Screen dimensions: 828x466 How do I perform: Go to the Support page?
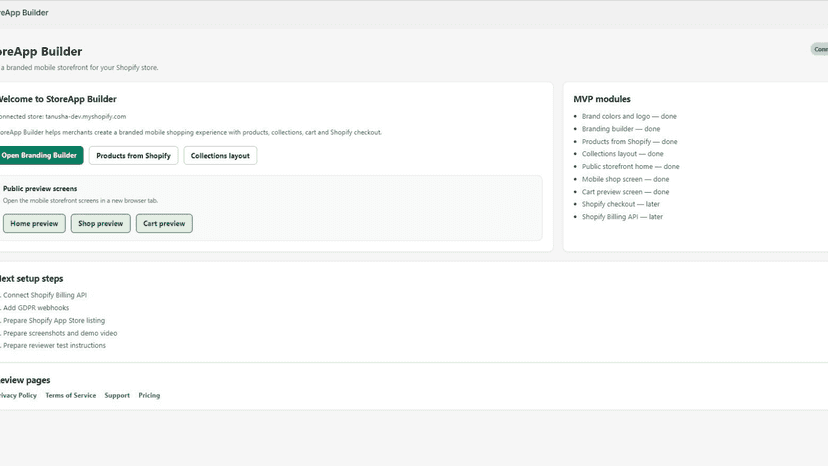click(x=117, y=395)
